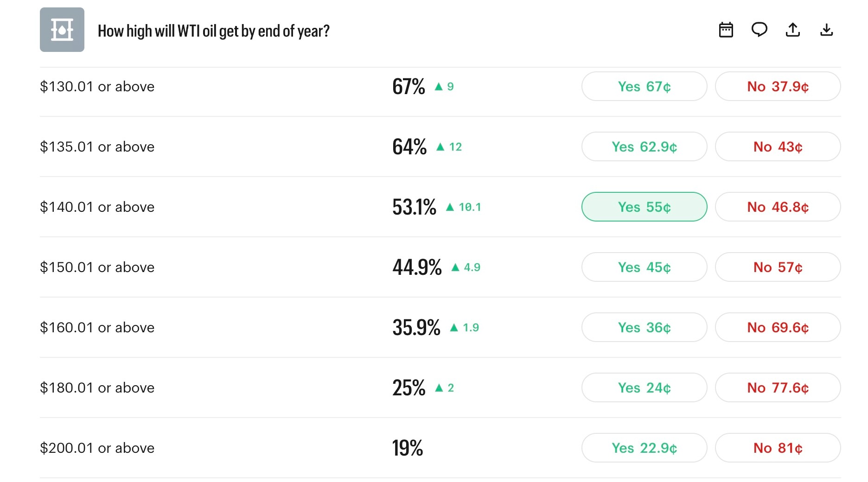The width and height of the screenshot is (868, 482).
Task: Click Yes 22.9¢ for $200.01
Action: point(644,448)
